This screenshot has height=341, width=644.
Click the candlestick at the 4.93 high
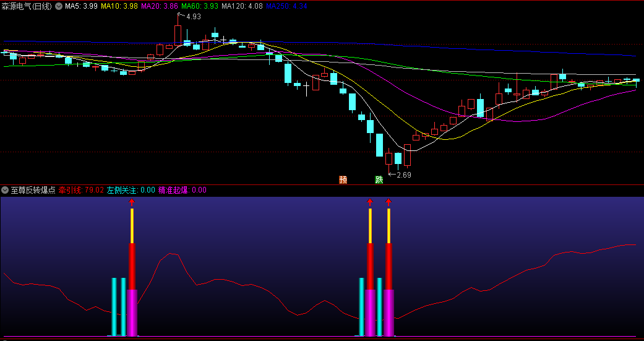[178, 31]
